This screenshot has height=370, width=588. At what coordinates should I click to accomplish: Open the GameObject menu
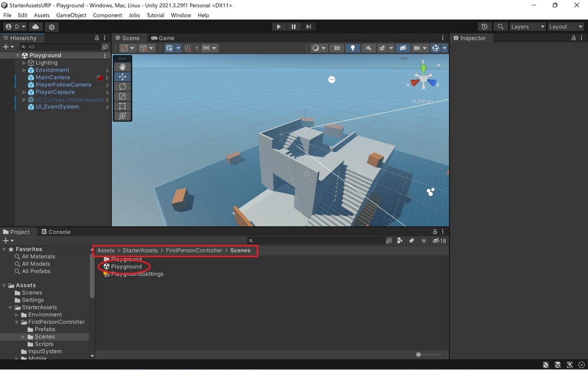tap(71, 15)
